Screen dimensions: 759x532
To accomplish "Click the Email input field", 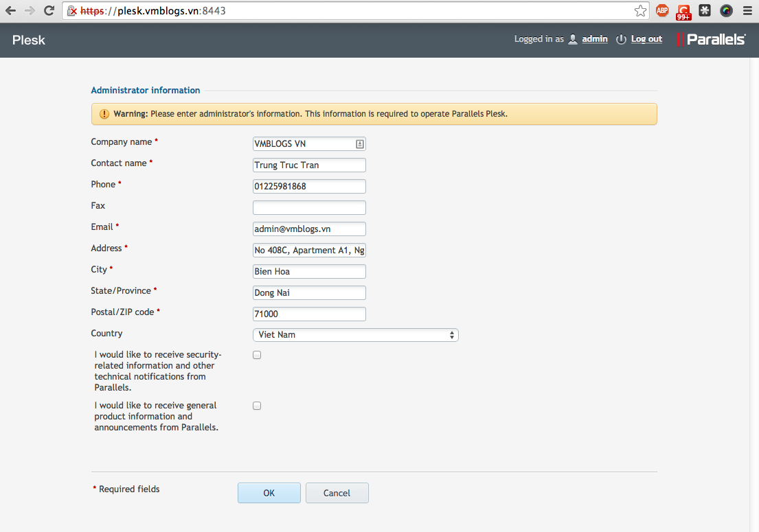I will pos(309,229).
